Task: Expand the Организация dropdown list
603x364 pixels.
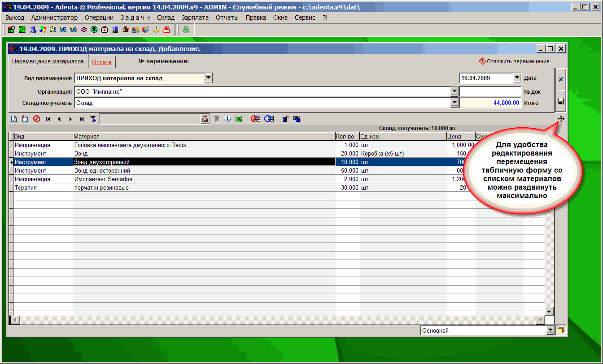Action: (454, 91)
